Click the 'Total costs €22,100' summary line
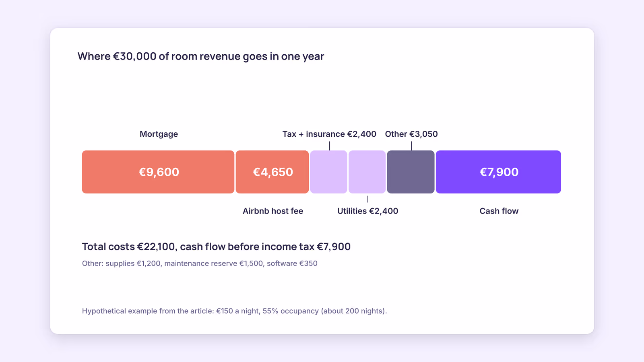This screenshot has width=644, height=362. pyautogui.click(x=216, y=247)
